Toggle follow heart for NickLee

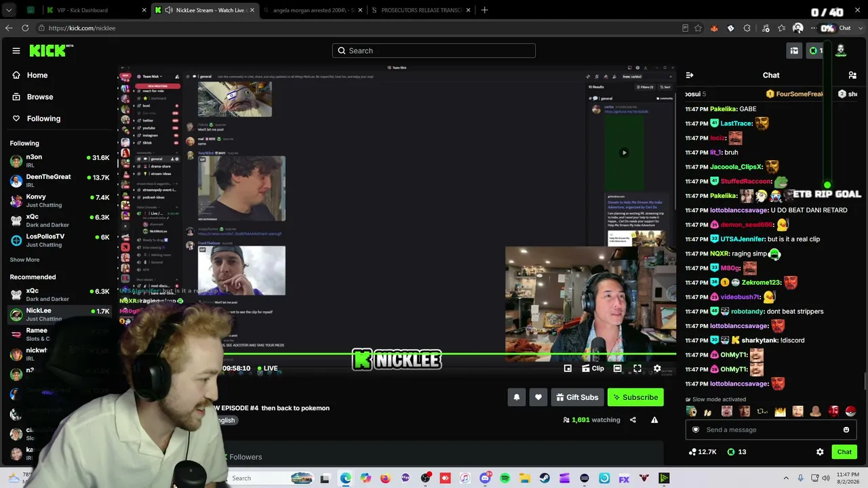tap(538, 398)
